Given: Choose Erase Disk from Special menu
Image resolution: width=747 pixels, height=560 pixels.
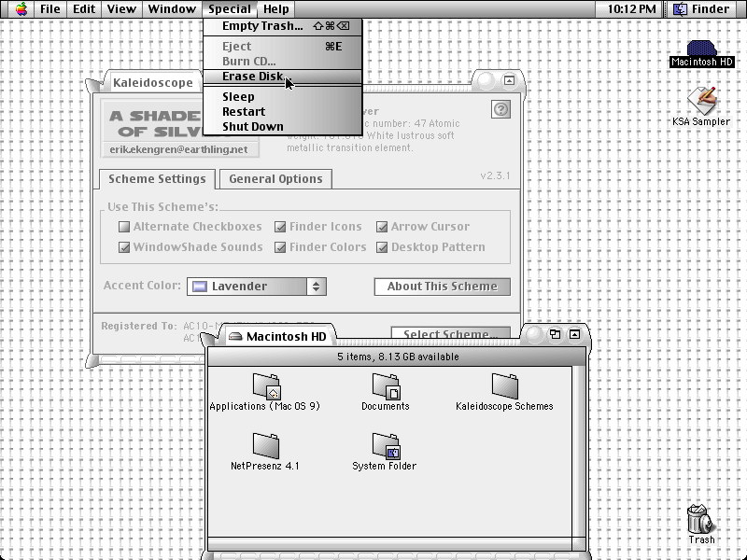Looking at the screenshot, I should [283, 77].
